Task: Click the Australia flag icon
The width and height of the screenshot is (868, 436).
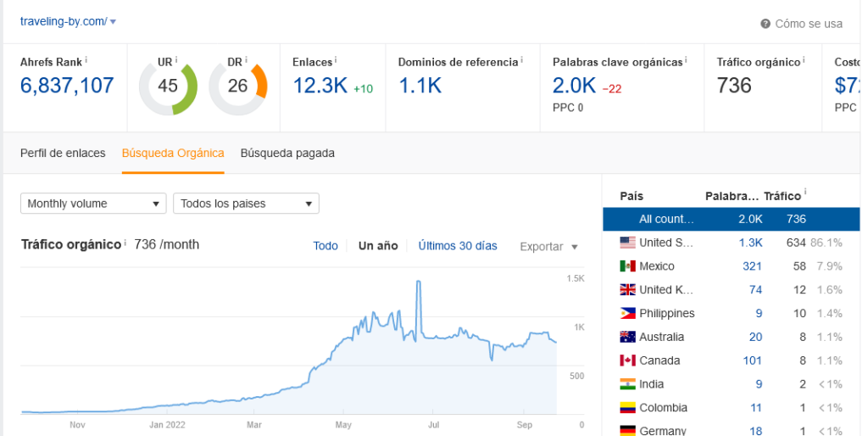Action: 627,337
